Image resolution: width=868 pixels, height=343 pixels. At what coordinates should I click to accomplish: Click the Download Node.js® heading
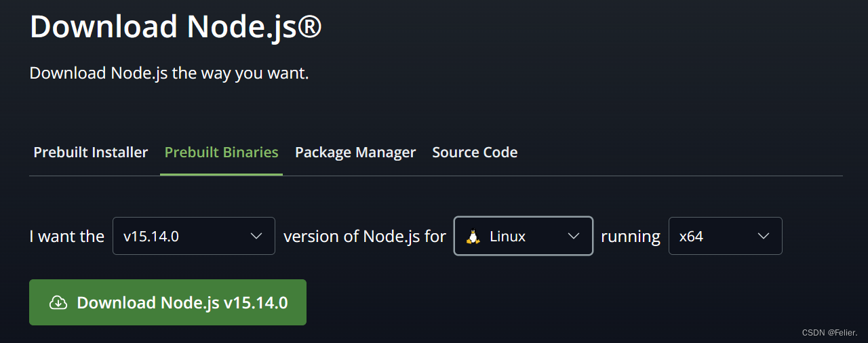click(x=176, y=26)
